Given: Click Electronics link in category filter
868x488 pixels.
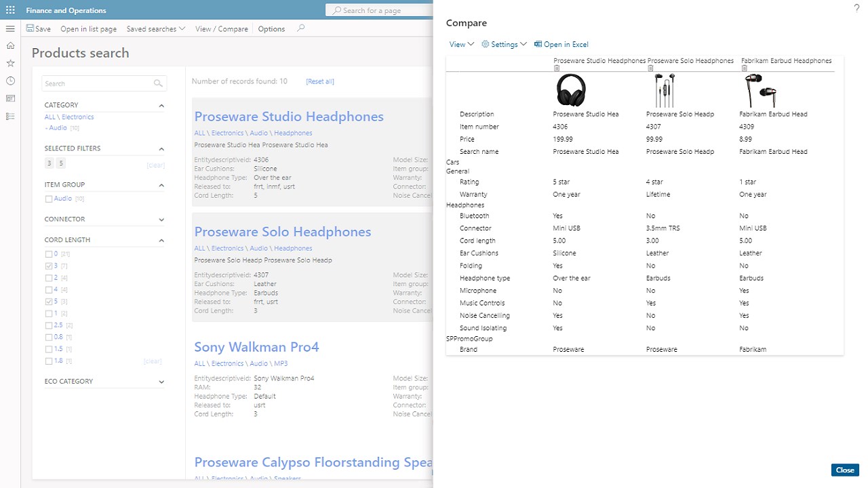Looking at the screenshot, I should click(78, 117).
